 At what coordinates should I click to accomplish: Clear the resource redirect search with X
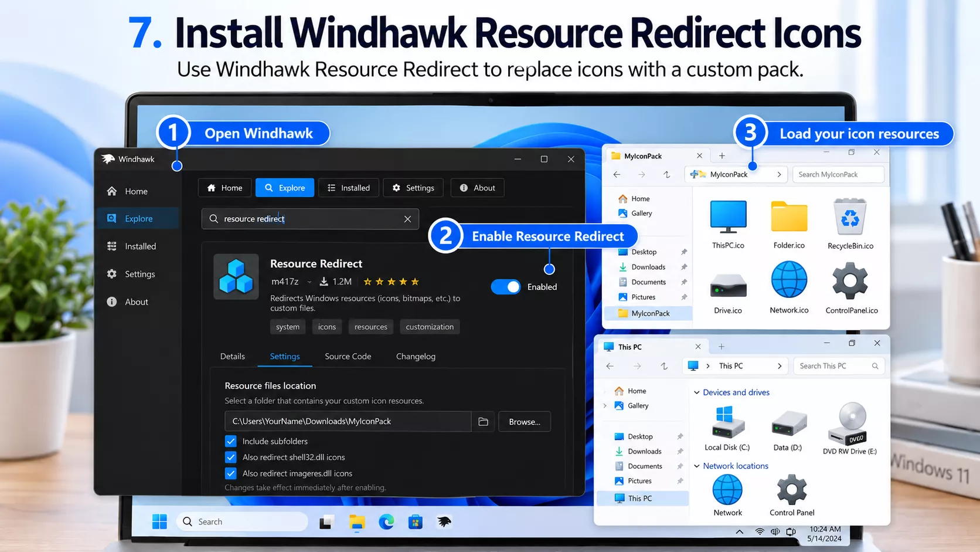(407, 219)
